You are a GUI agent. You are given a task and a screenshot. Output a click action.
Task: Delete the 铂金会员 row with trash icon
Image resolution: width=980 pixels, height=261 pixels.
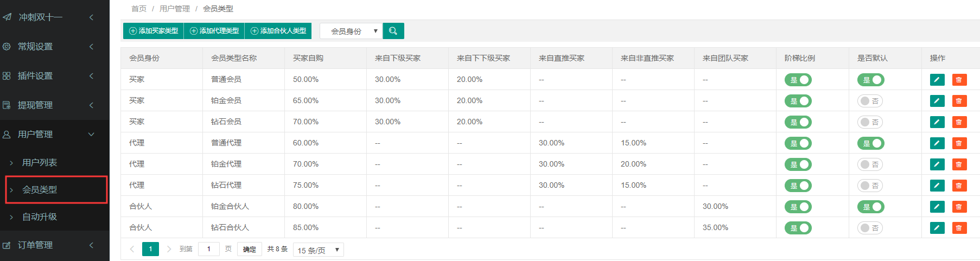click(x=959, y=101)
